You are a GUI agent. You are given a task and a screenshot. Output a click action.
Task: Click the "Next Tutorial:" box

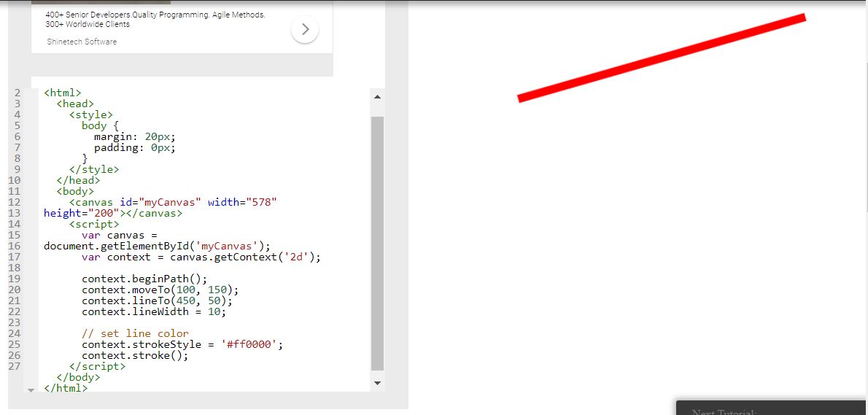[772, 408]
